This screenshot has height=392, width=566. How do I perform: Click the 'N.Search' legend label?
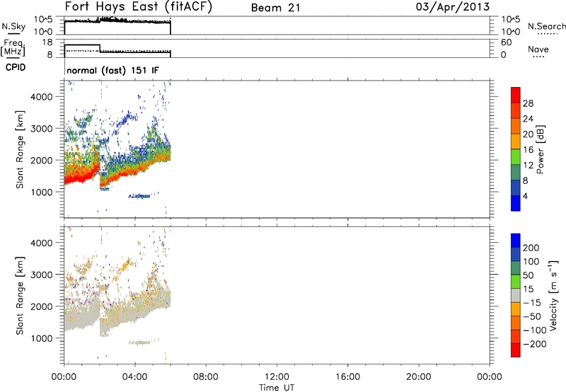click(546, 26)
